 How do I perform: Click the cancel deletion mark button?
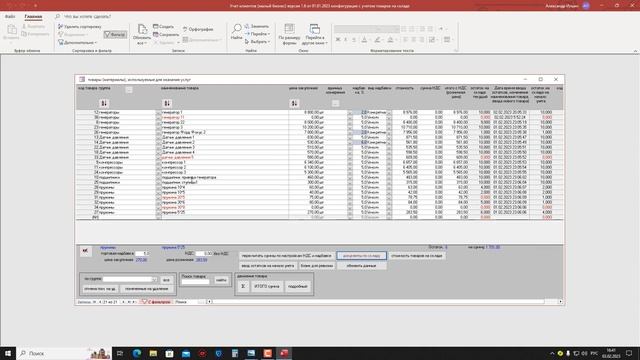(100, 289)
